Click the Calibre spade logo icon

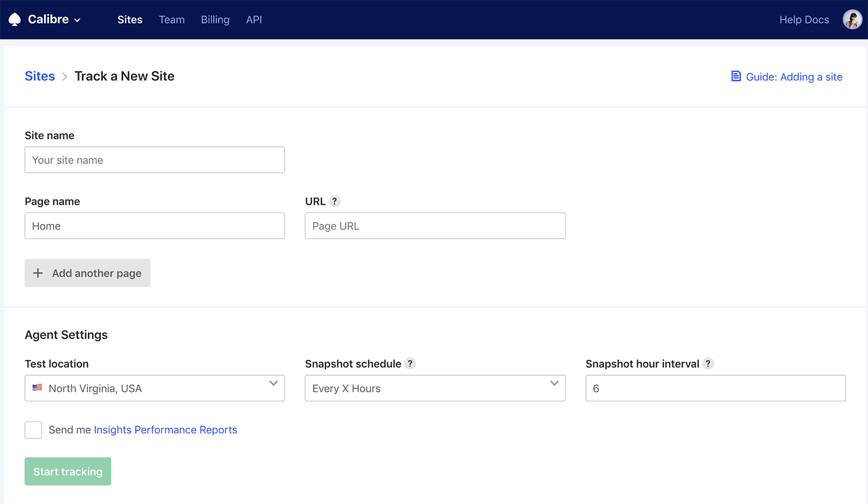tap(14, 19)
